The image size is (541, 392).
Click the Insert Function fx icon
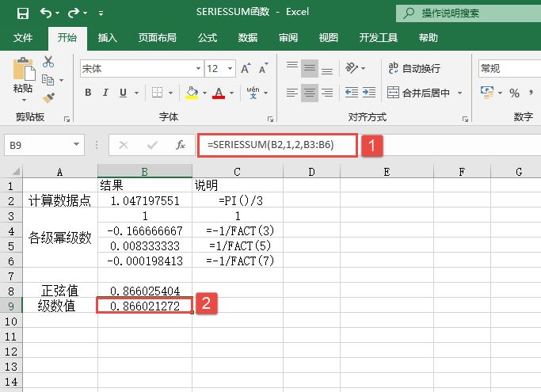pyautogui.click(x=181, y=145)
